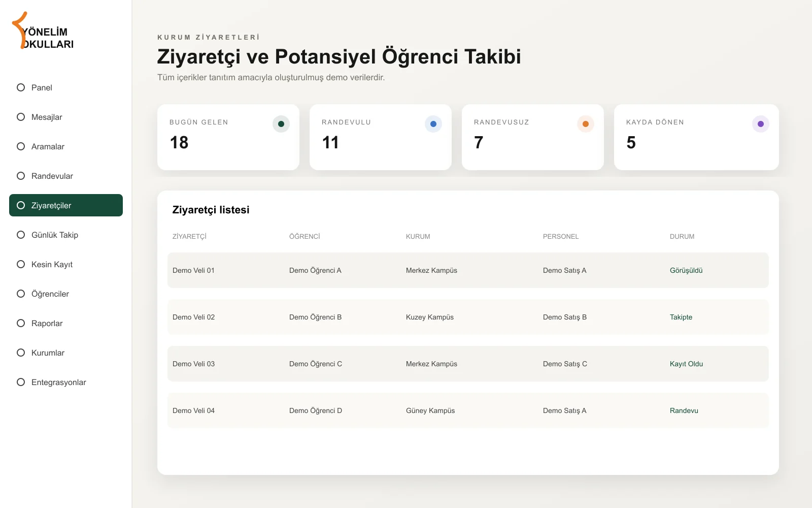Click the Takipte status for Demo Veli 02

click(681, 317)
